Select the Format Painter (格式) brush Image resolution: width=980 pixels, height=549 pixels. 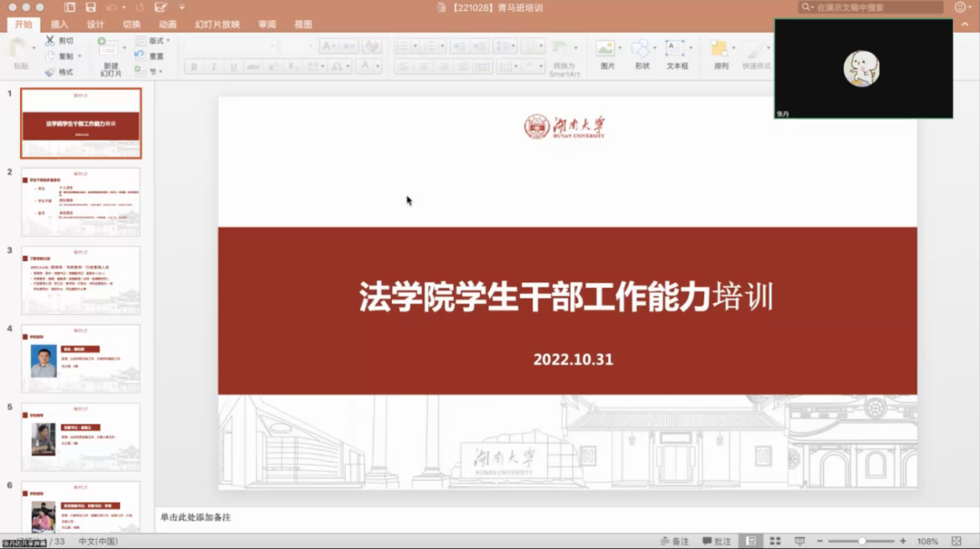tap(50, 72)
